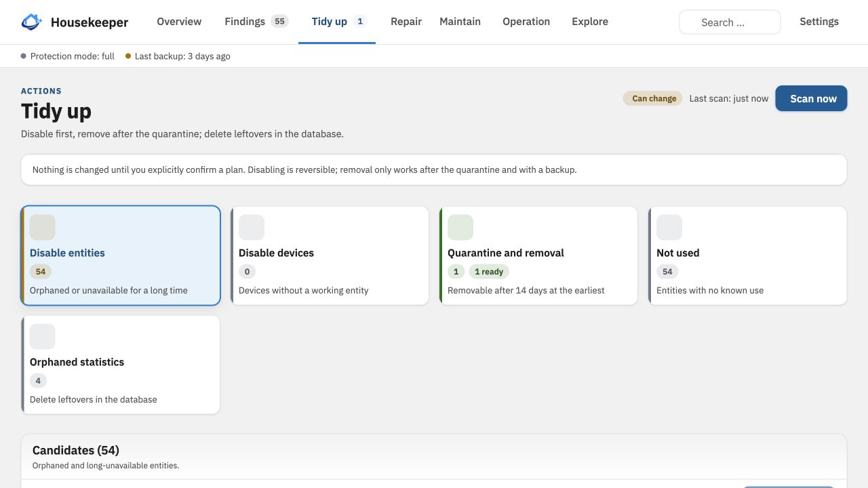Click the "1 ready" badge
The height and width of the screenshot is (488, 868).
(x=489, y=272)
